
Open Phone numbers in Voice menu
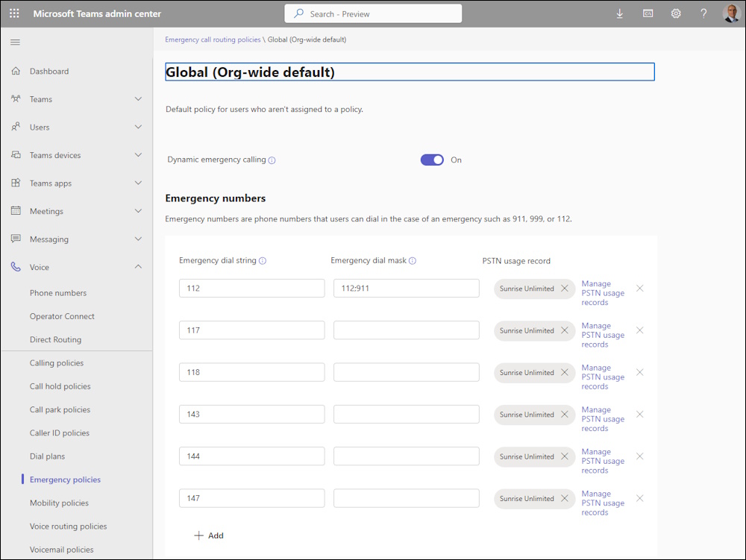58,293
